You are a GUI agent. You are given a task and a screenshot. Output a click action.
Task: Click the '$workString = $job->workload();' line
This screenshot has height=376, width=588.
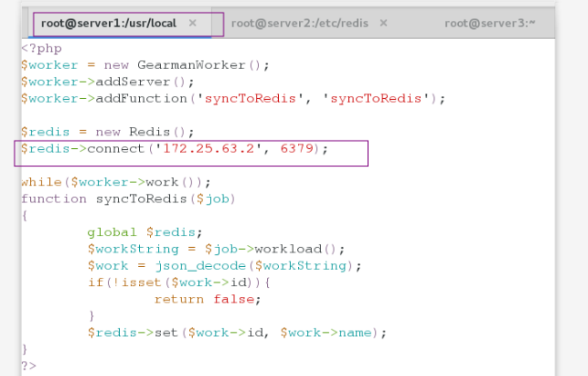(216, 249)
